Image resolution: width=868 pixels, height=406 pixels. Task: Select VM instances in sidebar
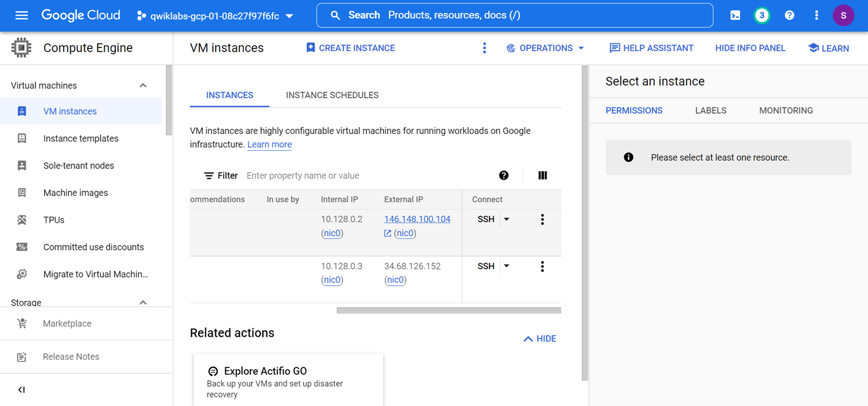point(70,112)
